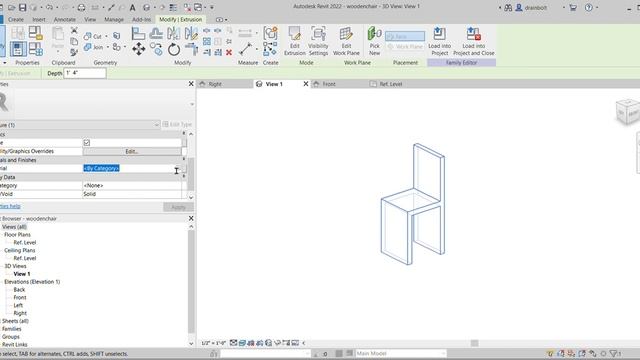Click the filter icon in status bar
640x360 pixels.
point(613,353)
